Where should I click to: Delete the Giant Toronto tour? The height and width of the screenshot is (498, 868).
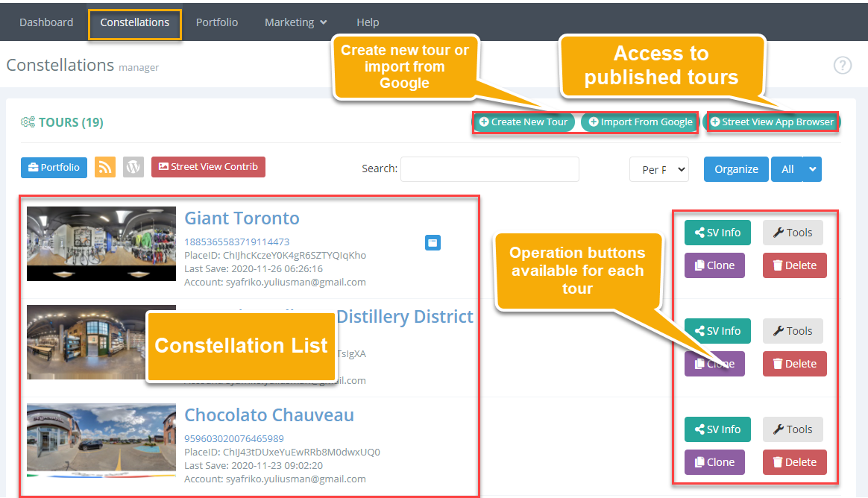(794, 265)
